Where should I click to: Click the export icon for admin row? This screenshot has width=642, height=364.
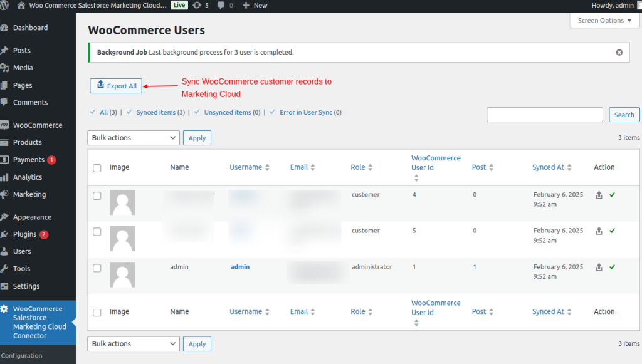click(599, 267)
